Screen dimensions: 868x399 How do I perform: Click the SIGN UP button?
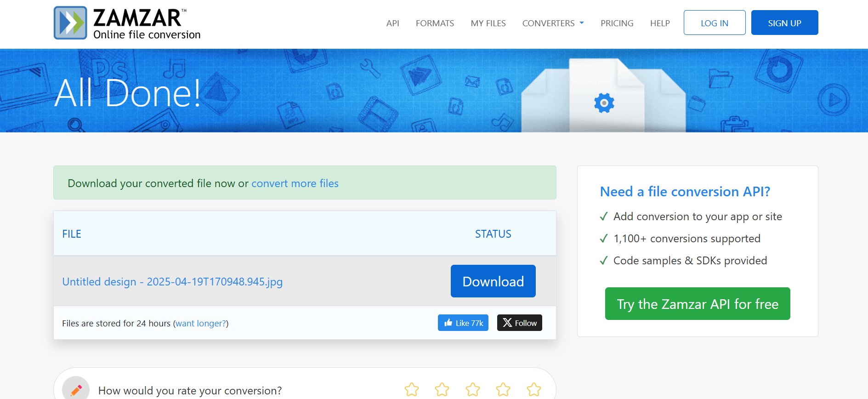(784, 23)
